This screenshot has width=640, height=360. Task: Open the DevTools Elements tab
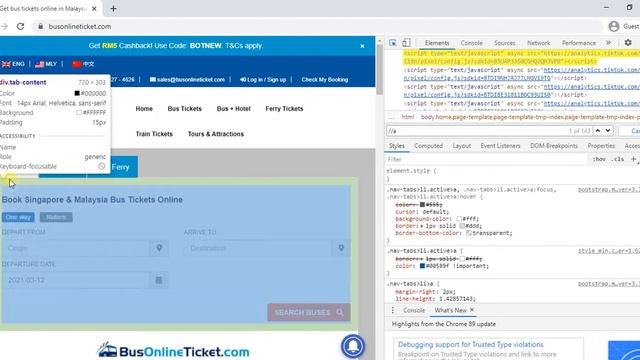[437, 43]
